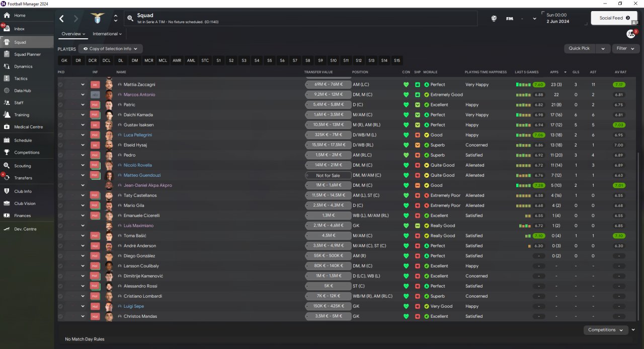644x349 pixels.
Task: Toggle pick checkbox for Christos Mandas
Action: coord(60,316)
